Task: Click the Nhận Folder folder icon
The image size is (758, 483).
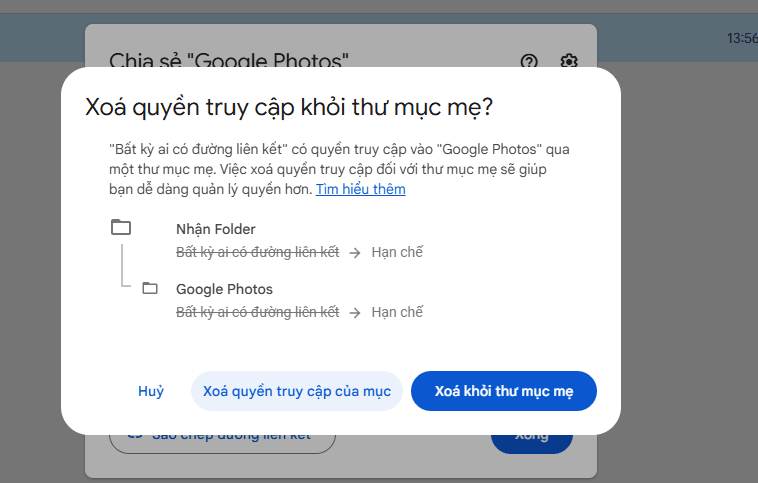Action: click(121, 227)
